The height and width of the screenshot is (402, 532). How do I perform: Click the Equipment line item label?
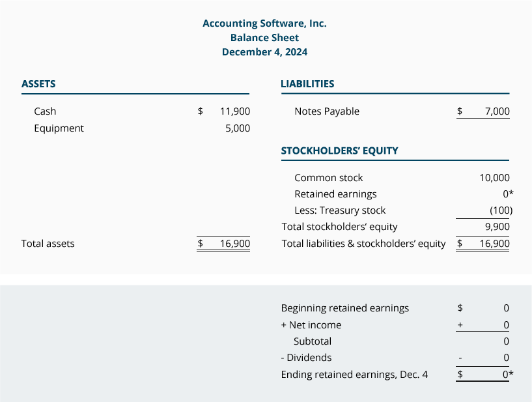point(59,128)
